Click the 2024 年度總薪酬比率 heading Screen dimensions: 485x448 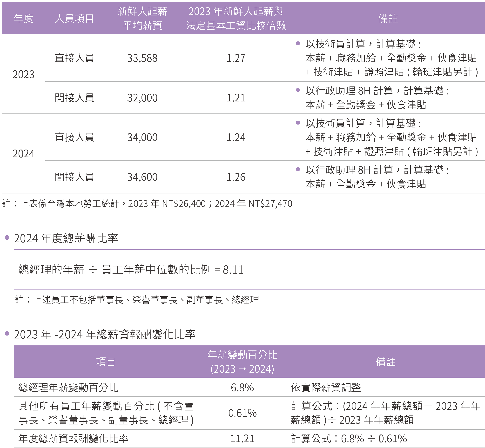66,238
